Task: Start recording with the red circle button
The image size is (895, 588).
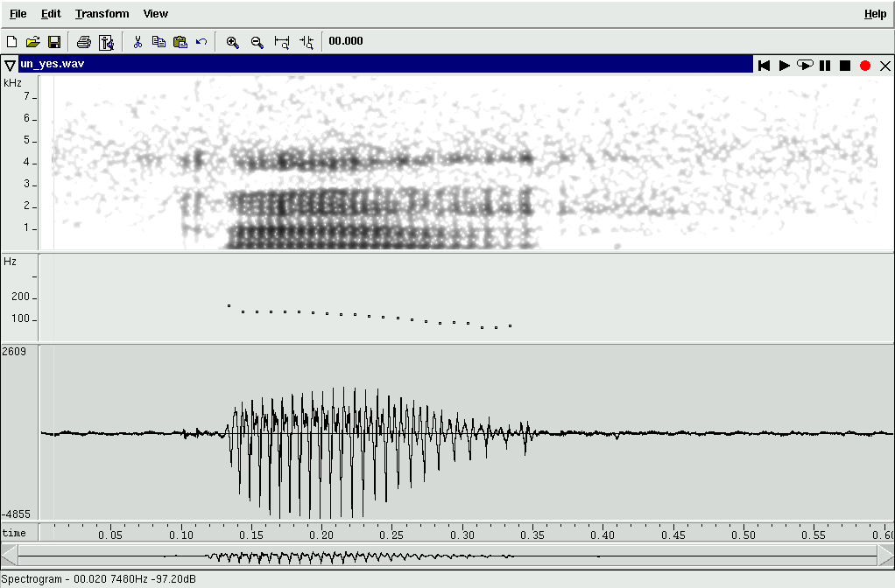Action: pos(865,66)
